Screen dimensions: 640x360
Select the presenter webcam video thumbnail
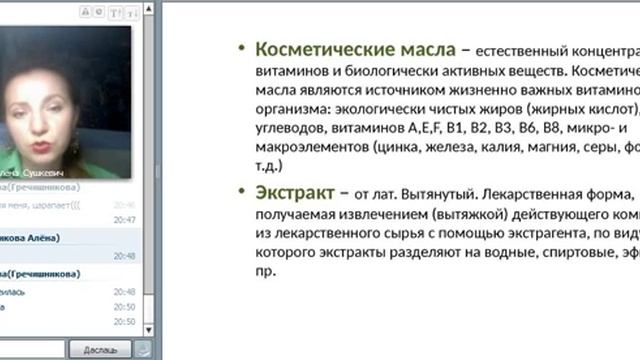pos(65,102)
